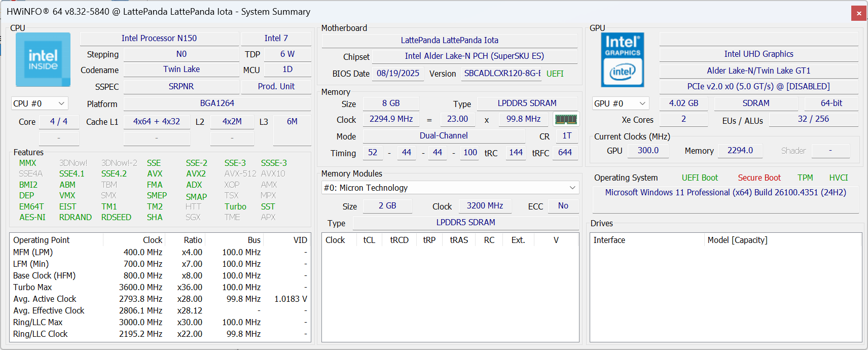Click the Intel Processor N150 name field
Image resolution: width=868 pixels, height=350 pixels.
pyautogui.click(x=159, y=39)
